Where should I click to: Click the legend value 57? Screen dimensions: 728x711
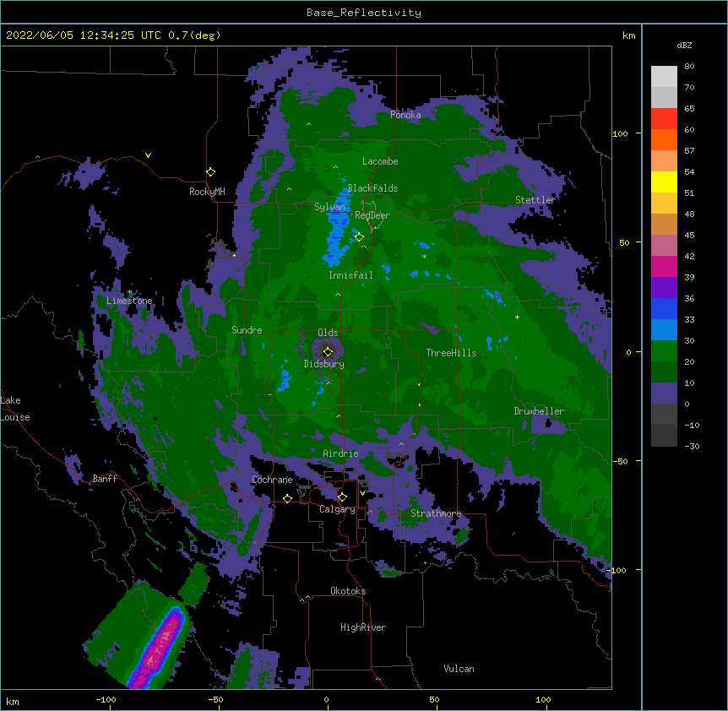[689, 151]
